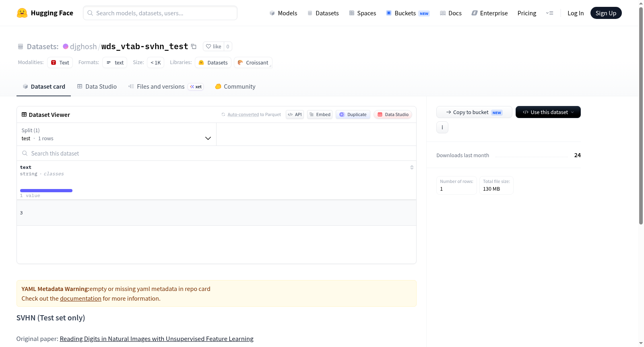Click the like count 0
644x347 pixels.
[x=228, y=46]
